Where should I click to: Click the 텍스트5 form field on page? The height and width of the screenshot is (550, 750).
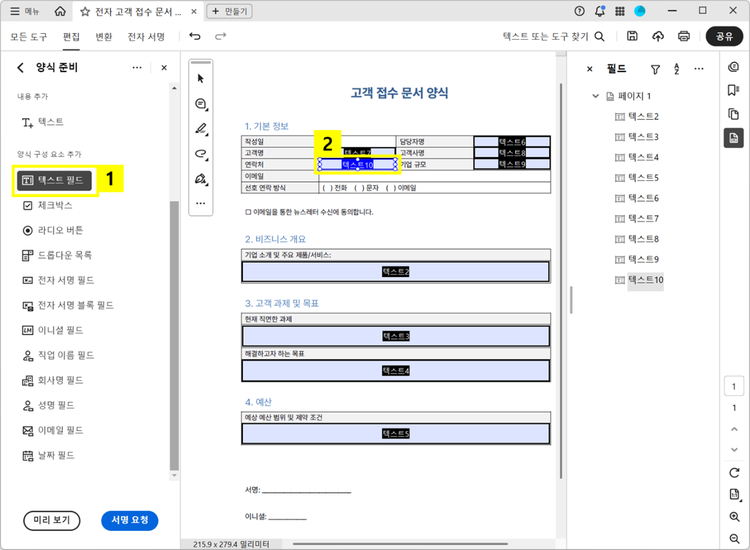click(396, 434)
